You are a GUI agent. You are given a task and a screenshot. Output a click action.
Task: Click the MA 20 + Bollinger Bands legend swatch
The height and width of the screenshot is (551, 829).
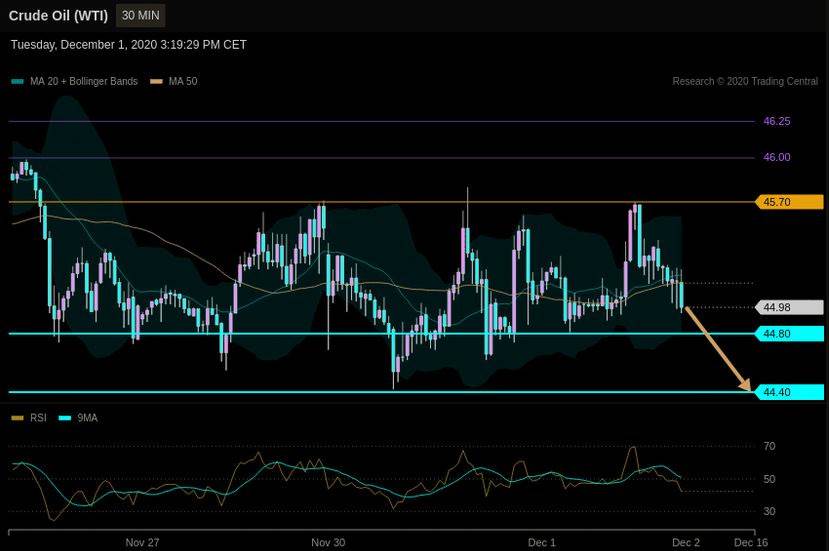(17, 81)
